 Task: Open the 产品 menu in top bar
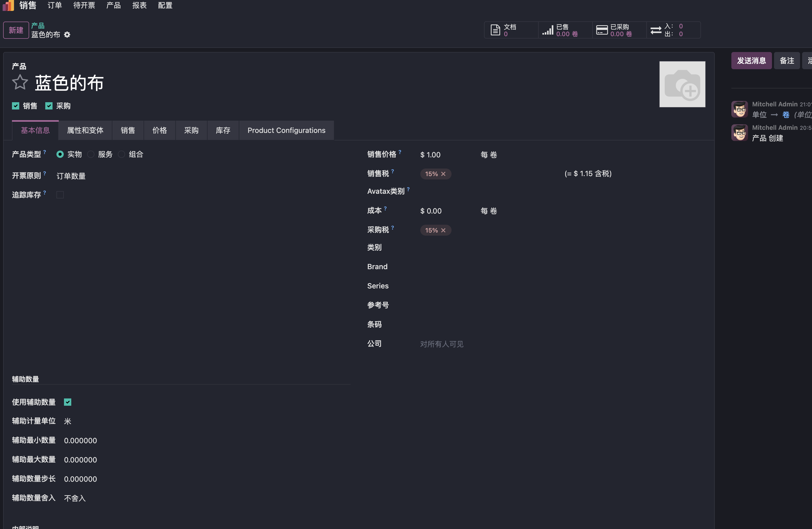[114, 5]
